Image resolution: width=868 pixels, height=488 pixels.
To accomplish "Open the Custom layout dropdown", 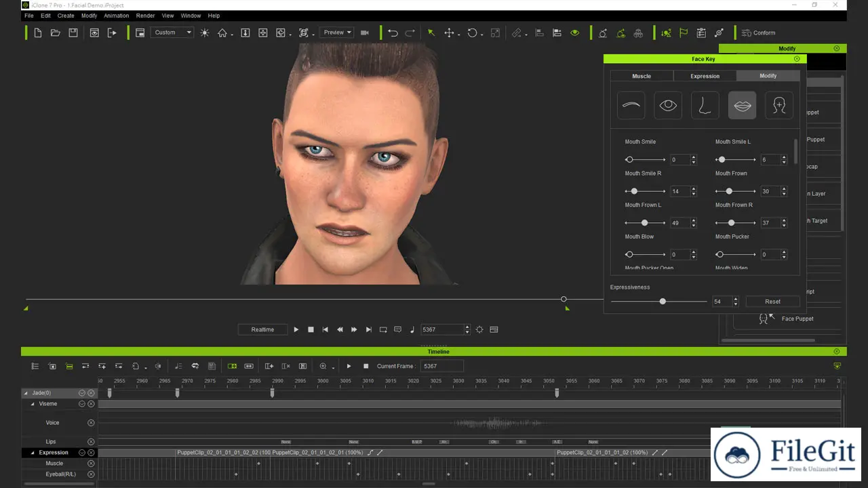I will (172, 33).
